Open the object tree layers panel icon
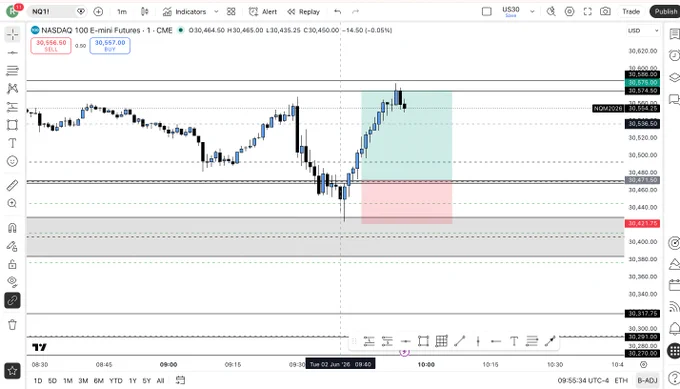This screenshot has width=680, height=389. click(x=674, y=78)
